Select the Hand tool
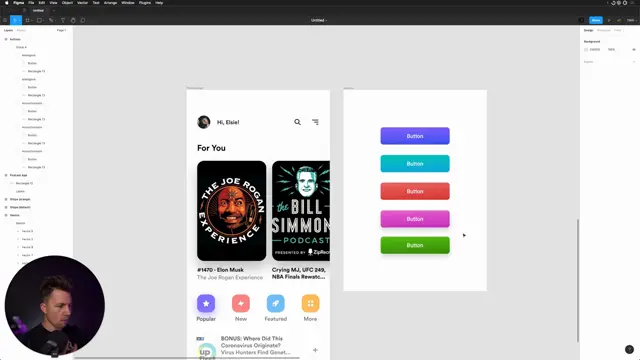Viewport: 640px width, 360px height. click(73, 20)
